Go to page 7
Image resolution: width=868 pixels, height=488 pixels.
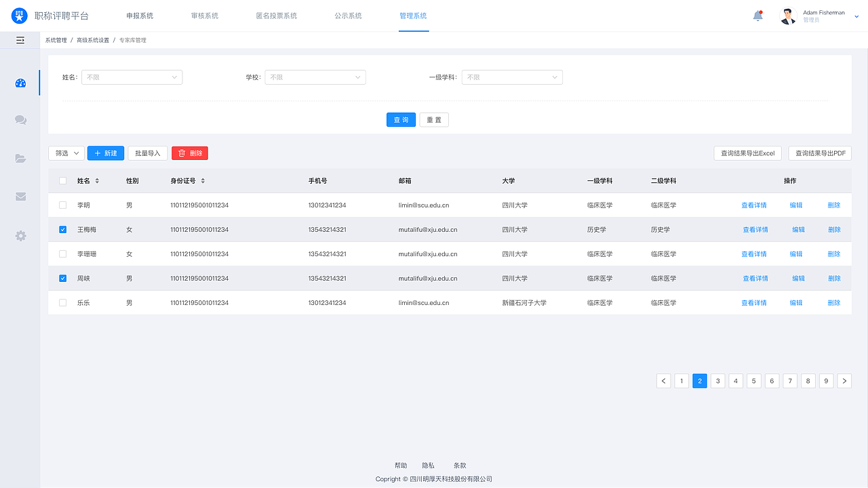point(790,381)
